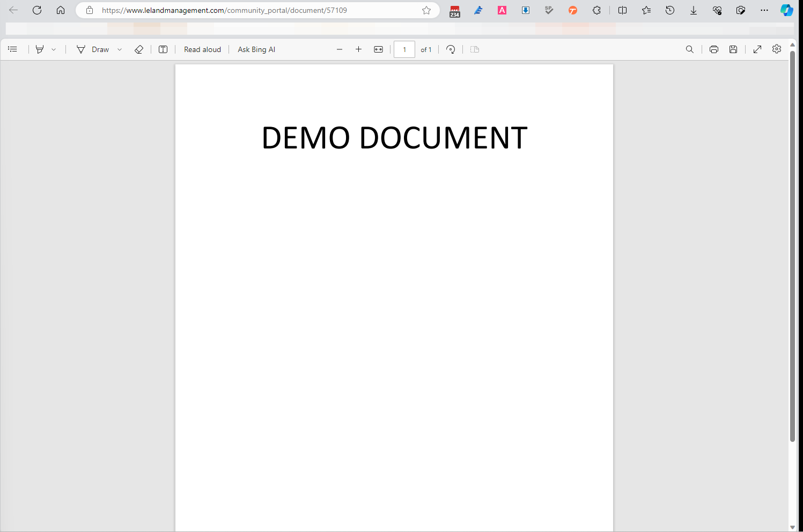Viewport: 803px width, 532px height.
Task: Click the address bar URL
Action: [x=224, y=10]
